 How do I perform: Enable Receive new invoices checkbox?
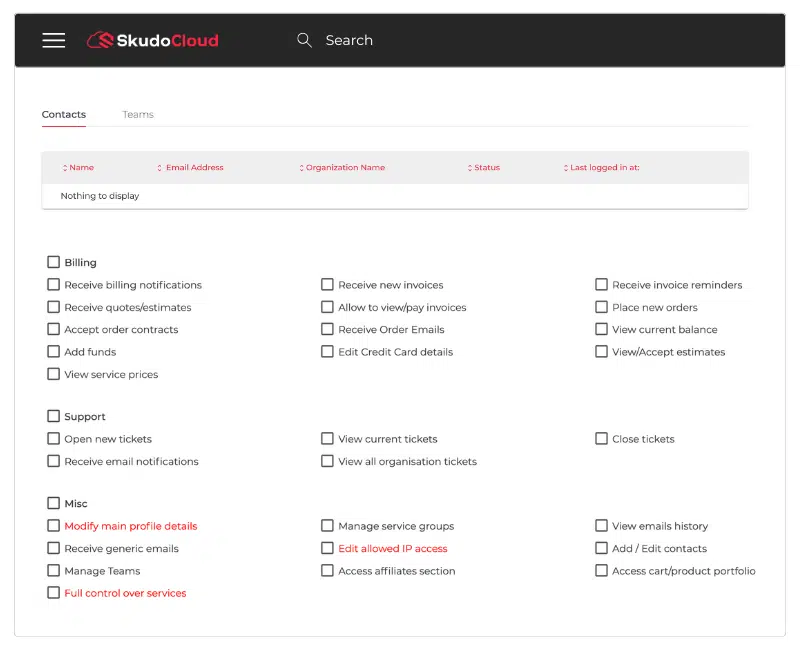pyautogui.click(x=327, y=285)
